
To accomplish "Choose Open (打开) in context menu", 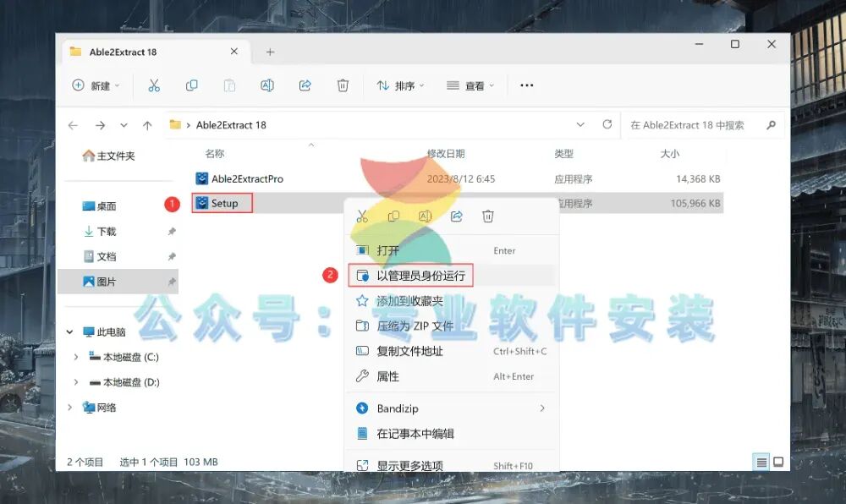I will 452,250.
